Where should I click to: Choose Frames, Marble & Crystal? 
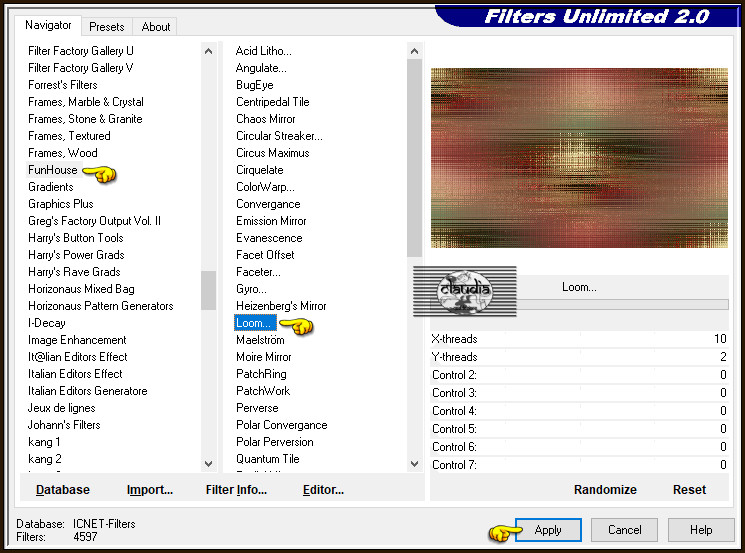pos(86,102)
